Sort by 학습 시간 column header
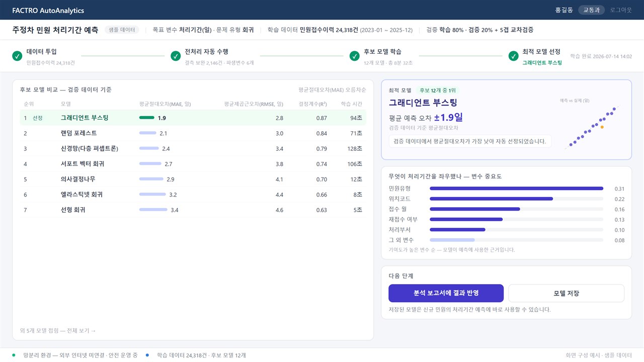This screenshot has height=362, width=644. tap(351, 104)
